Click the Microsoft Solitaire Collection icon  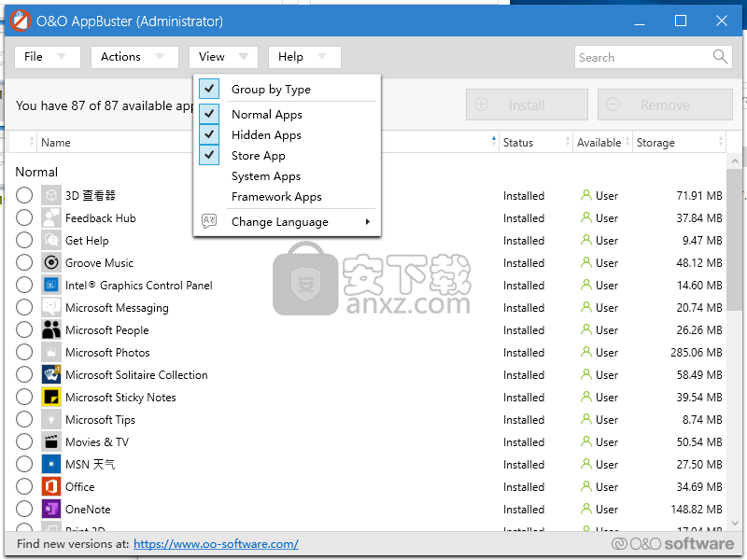[x=51, y=374]
